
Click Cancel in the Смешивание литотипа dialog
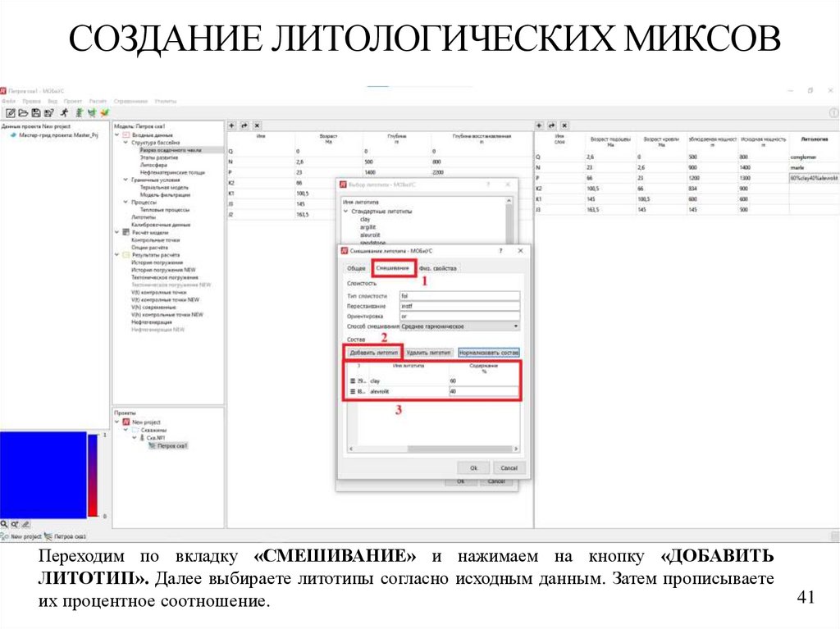point(509,467)
